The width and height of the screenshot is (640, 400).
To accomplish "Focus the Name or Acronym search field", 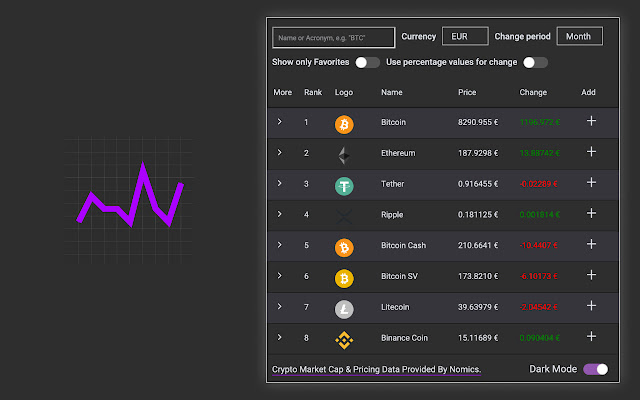I will pyautogui.click(x=333, y=38).
